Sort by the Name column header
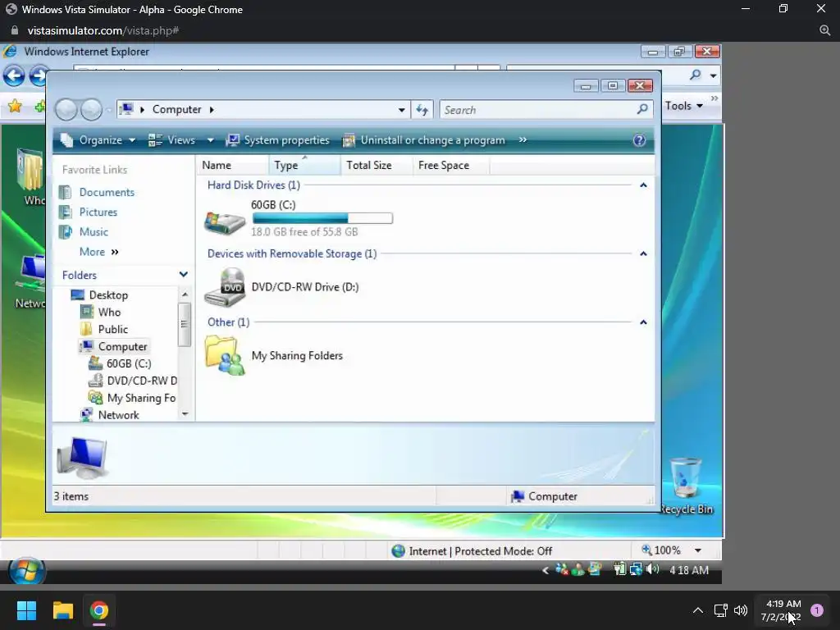 click(x=232, y=166)
